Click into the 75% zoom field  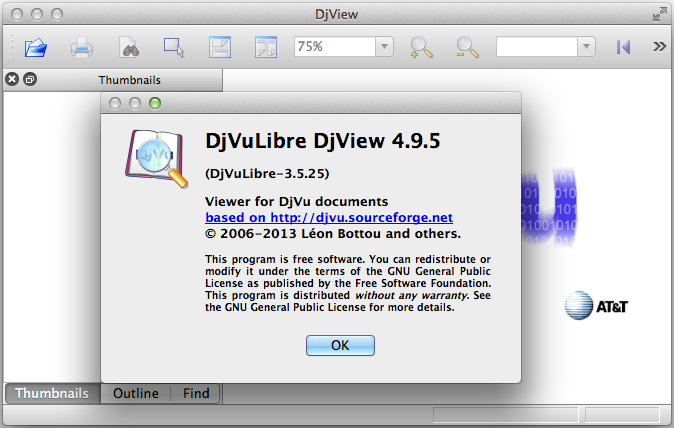tap(334, 46)
